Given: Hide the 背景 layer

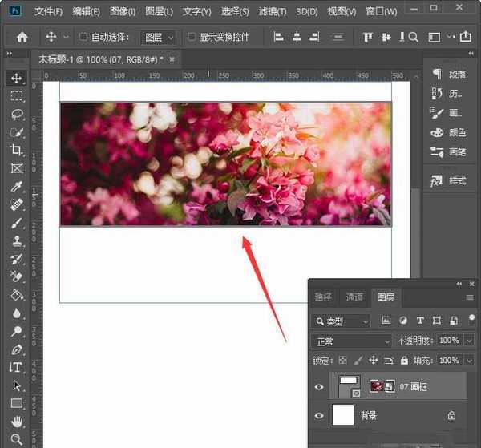Looking at the screenshot, I should tap(320, 415).
